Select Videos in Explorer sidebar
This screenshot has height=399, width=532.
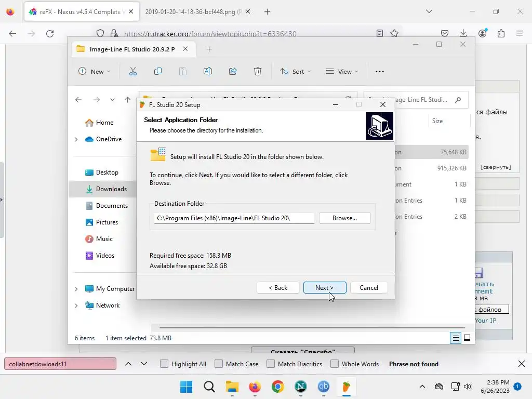(x=100, y=256)
